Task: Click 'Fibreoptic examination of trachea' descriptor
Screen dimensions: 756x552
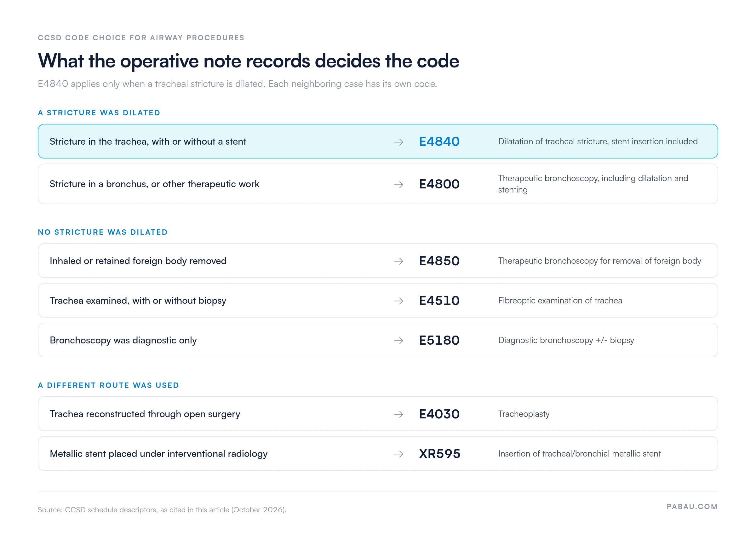Action: coord(560,300)
